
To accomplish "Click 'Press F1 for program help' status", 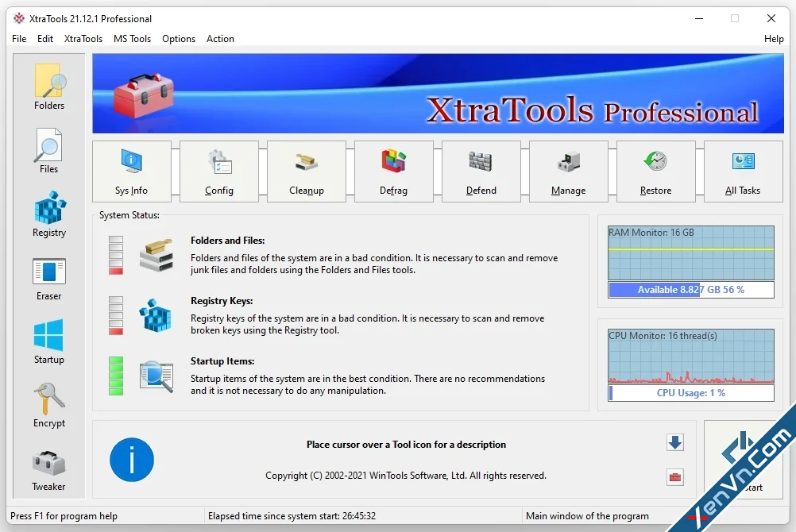I will click(x=64, y=516).
